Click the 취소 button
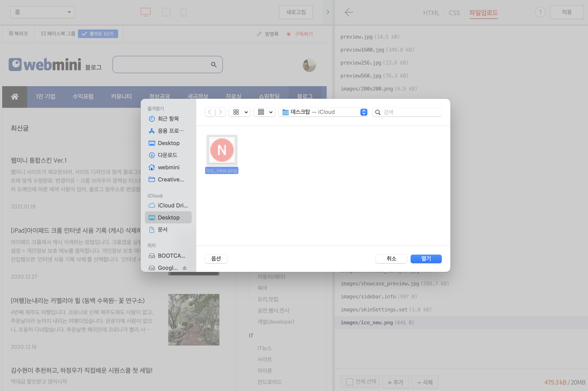 391,259
